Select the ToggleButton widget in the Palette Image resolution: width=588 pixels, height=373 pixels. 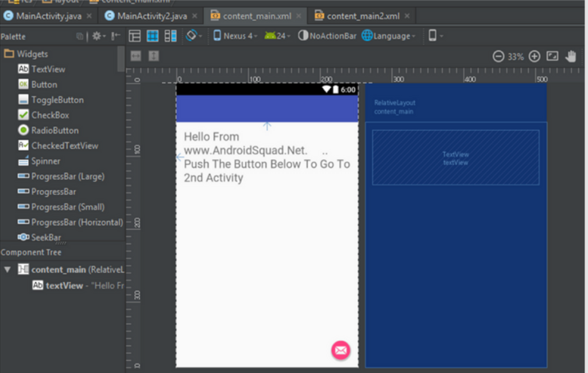point(57,100)
